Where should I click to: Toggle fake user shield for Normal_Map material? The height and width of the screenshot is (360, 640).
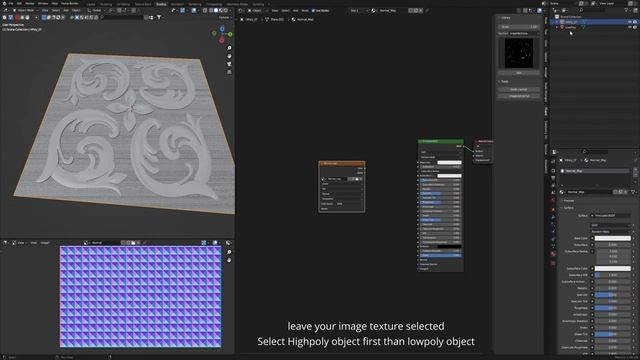click(616, 192)
